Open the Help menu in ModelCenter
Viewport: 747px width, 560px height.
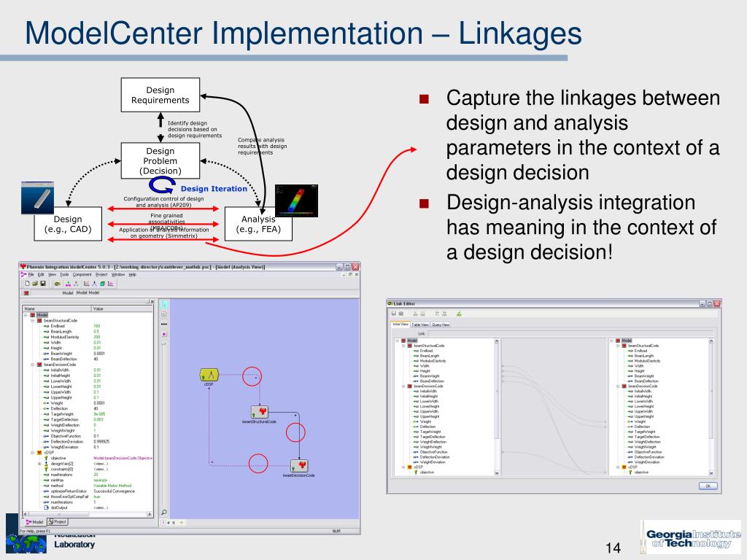133,274
